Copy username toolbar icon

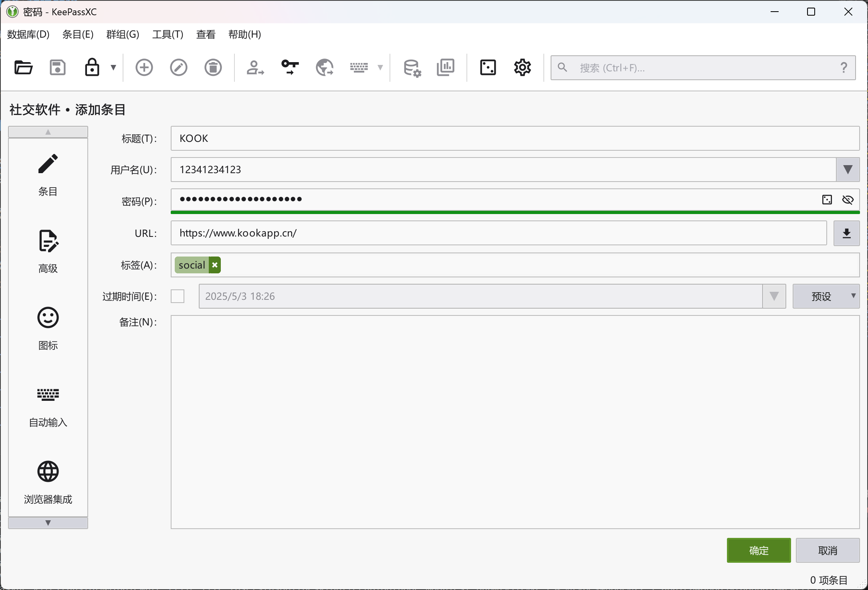click(x=255, y=67)
